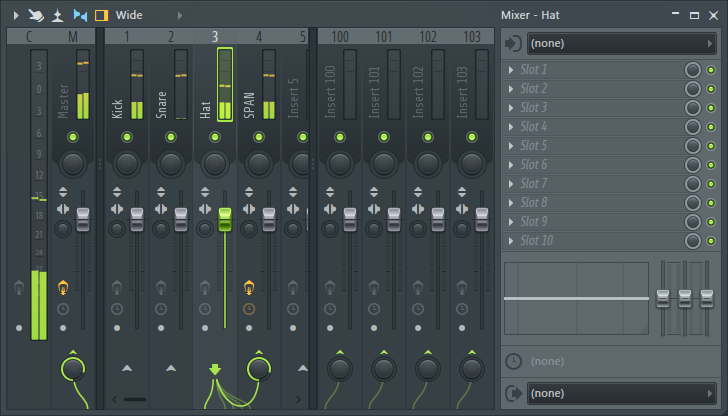Screen dimensions: 728x416
Task: Move the insert track list to the left
Action: click(115, 399)
